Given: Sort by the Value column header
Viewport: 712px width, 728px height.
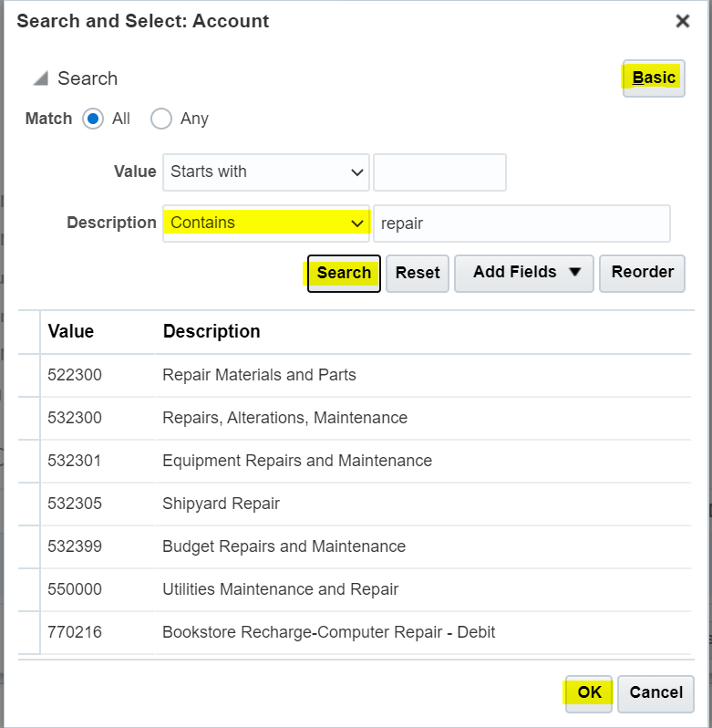Looking at the screenshot, I should [71, 331].
